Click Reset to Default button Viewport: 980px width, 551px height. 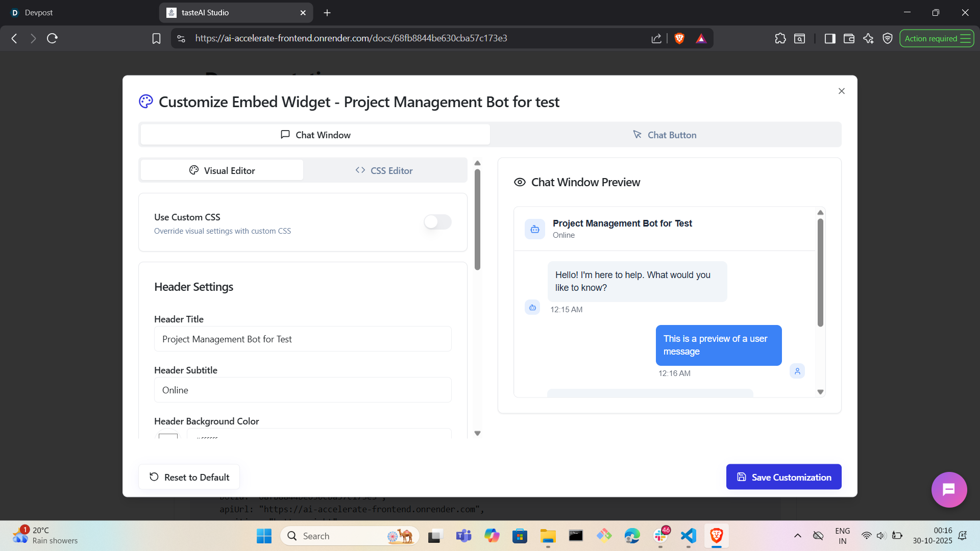pyautogui.click(x=189, y=477)
